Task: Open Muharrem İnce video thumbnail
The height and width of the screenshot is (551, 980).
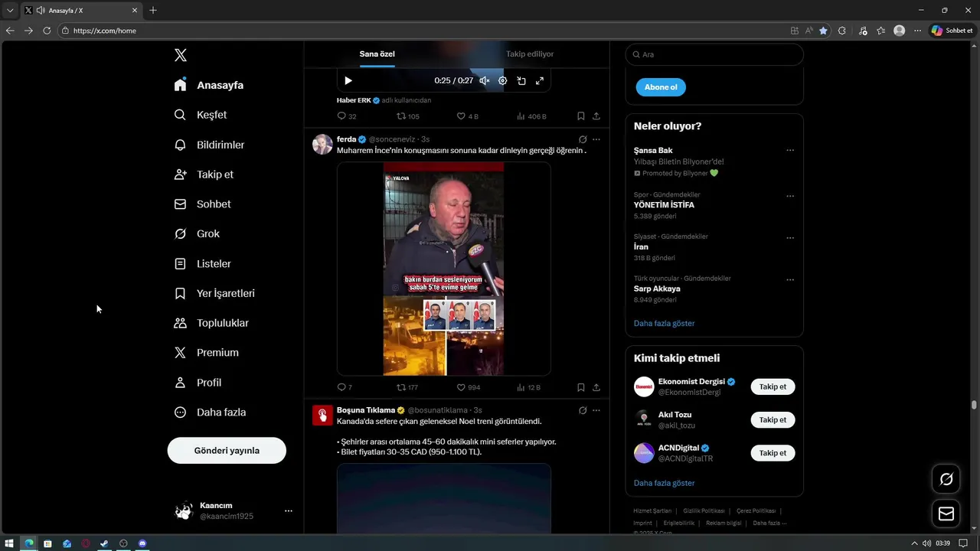Action: (x=444, y=269)
